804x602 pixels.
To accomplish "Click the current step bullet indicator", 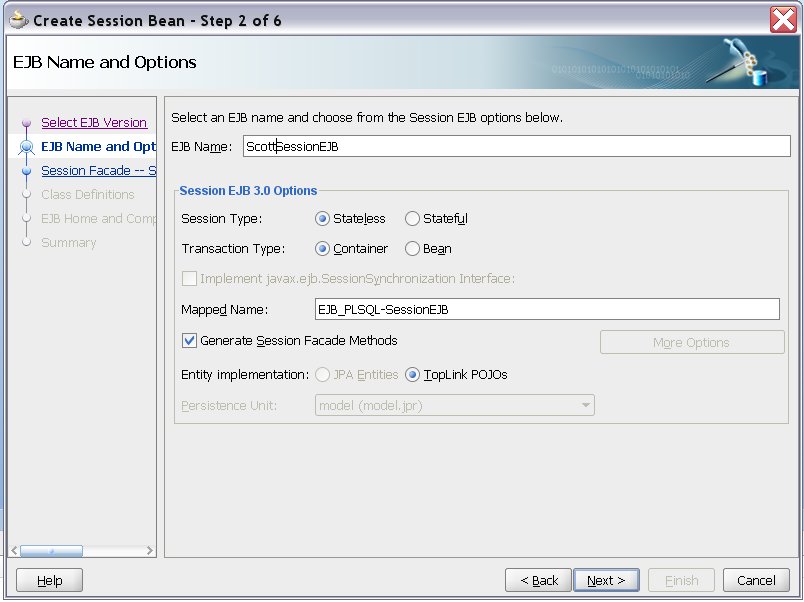I will point(27,147).
